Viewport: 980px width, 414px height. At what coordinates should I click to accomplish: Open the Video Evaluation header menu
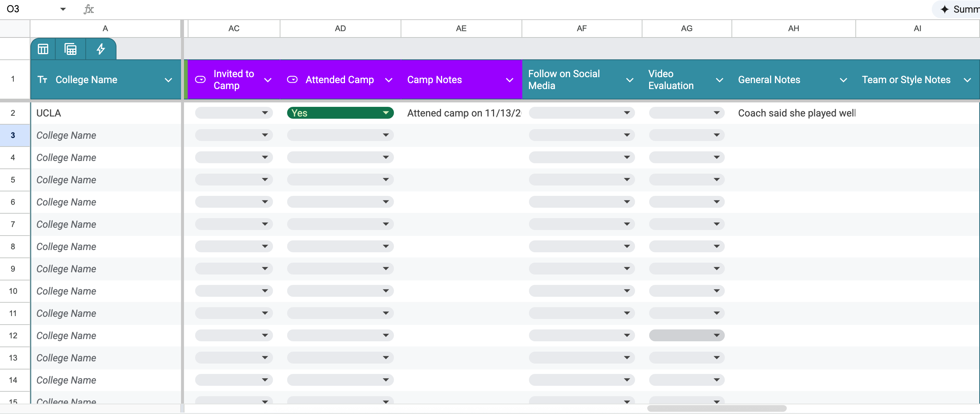click(x=719, y=80)
